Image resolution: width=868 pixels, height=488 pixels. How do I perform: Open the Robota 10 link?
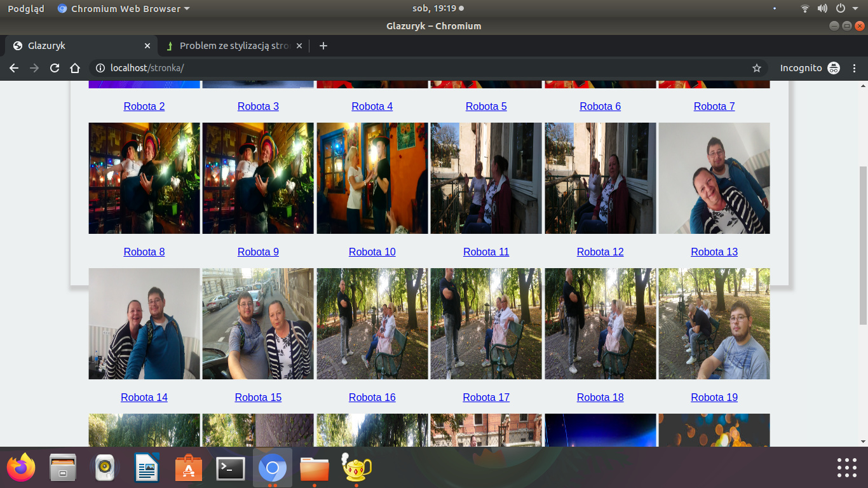pos(372,252)
